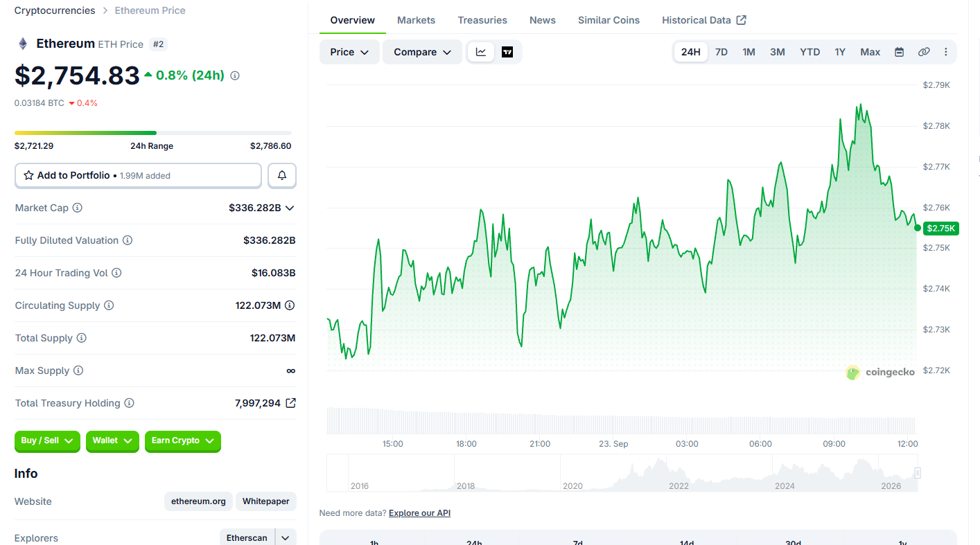Switch to the Markets tab
The image size is (980, 545).
417,20
